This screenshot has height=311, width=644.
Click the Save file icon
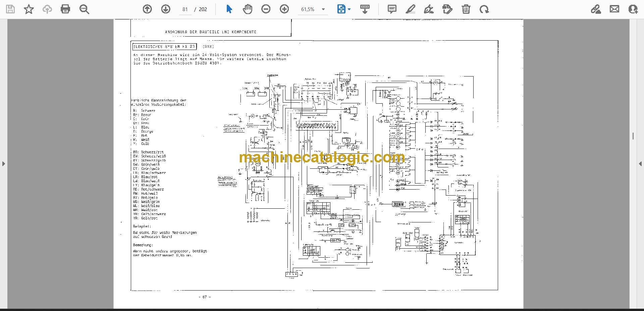(10, 9)
